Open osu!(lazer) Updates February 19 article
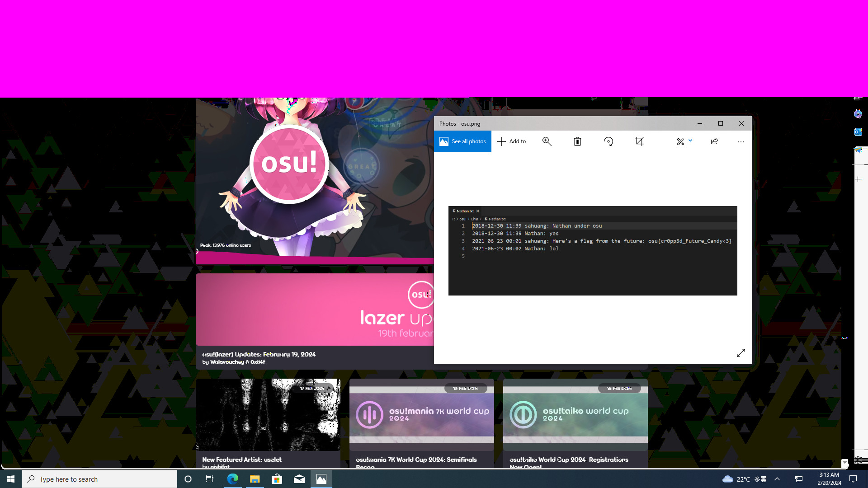The width and height of the screenshot is (868, 488). point(259,354)
